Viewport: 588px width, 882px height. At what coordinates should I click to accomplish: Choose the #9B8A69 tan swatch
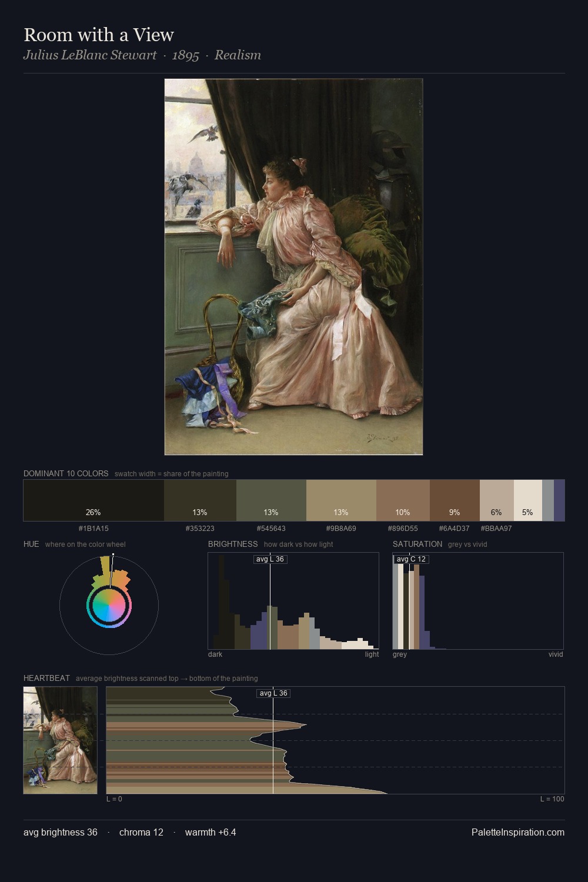pos(341,500)
